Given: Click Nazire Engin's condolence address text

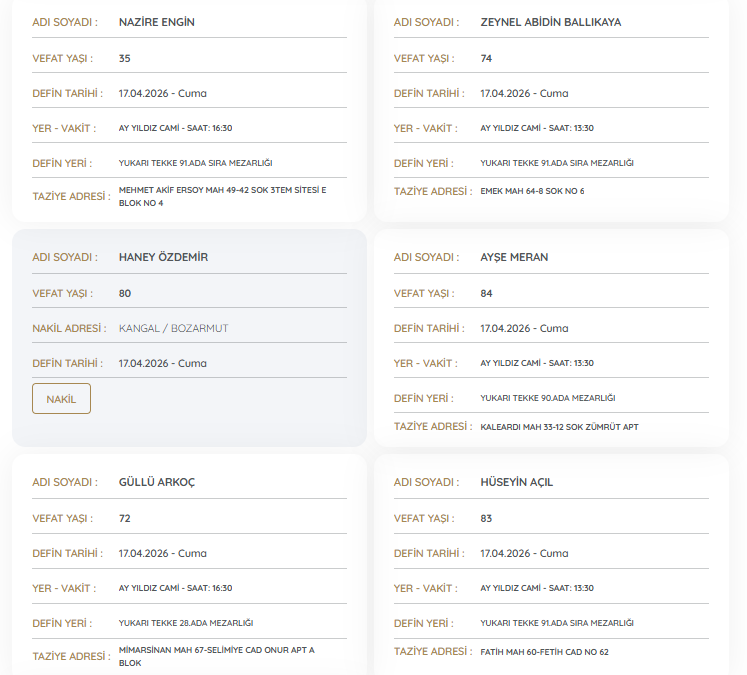Looking at the screenshot, I should tap(222, 196).
